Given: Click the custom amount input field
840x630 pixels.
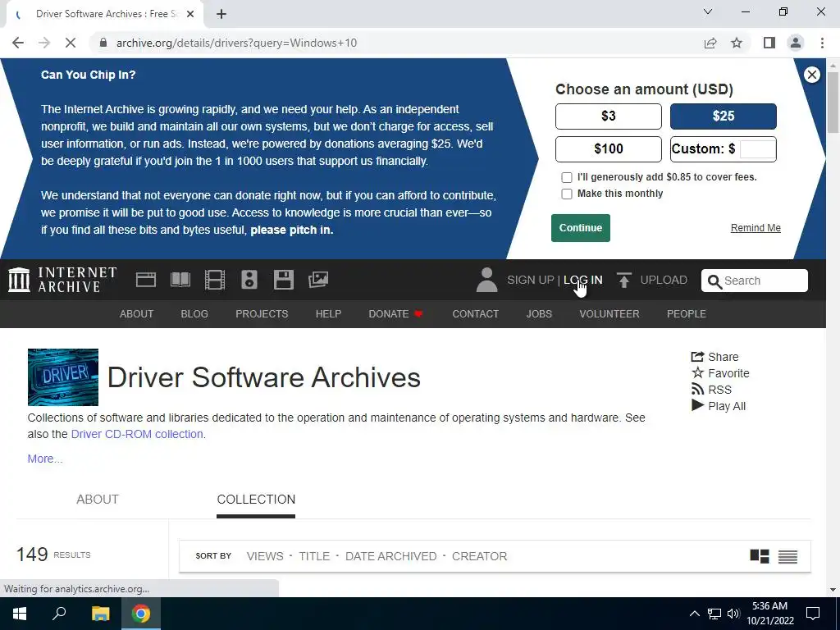Looking at the screenshot, I should (x=757, y=149).
